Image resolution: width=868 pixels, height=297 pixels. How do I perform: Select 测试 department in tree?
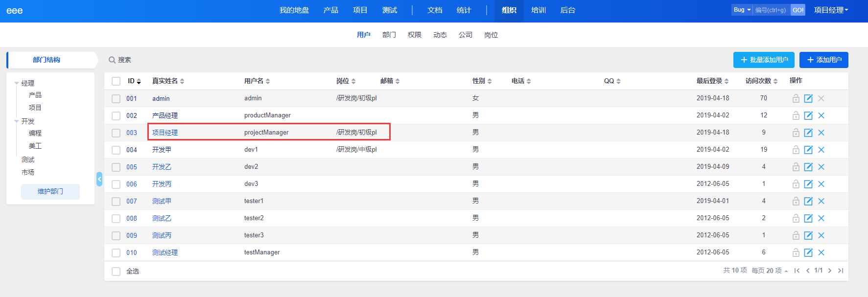28,160
